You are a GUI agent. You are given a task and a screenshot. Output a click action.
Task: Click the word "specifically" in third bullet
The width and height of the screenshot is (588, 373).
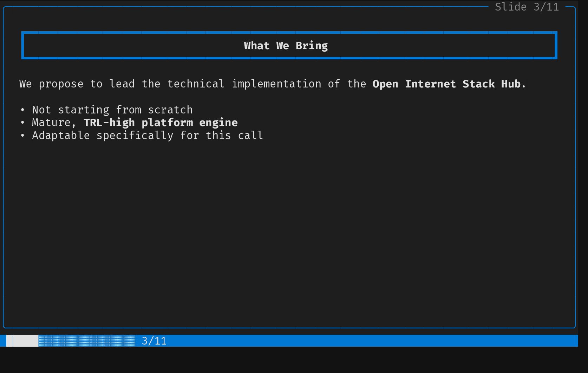(x=135, y=136)
